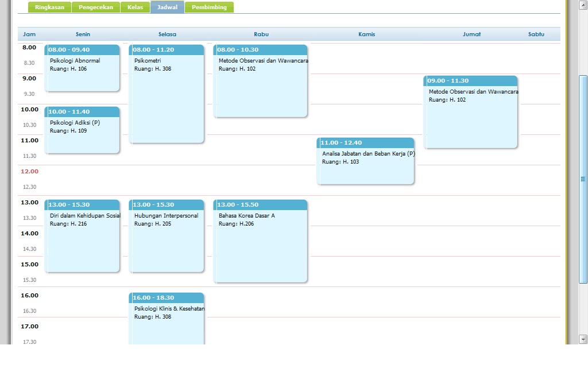This screenshot has width=588, height=372.
Task: Click the 08.00 - 10.30 time header
Action: tap(260, 49)
